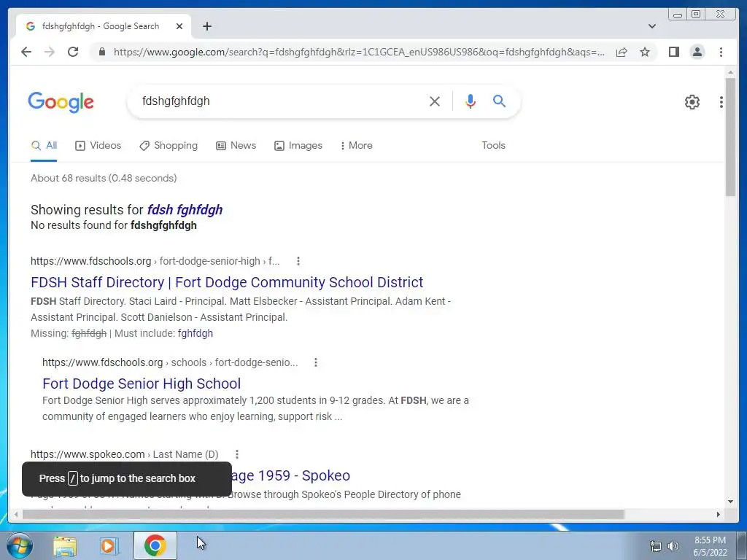Reload the current page
The height and width of the screenshot is (560, 747).
[73, 52]
